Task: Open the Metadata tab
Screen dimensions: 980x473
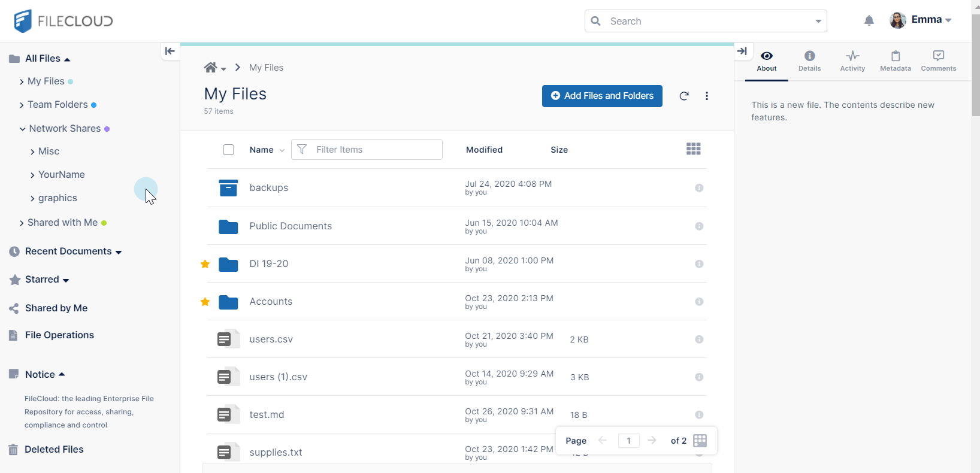Action: tap(896, 60)
